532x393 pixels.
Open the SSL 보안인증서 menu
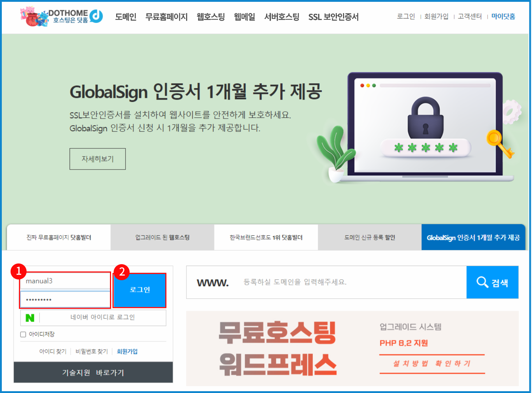pos(333,17)
